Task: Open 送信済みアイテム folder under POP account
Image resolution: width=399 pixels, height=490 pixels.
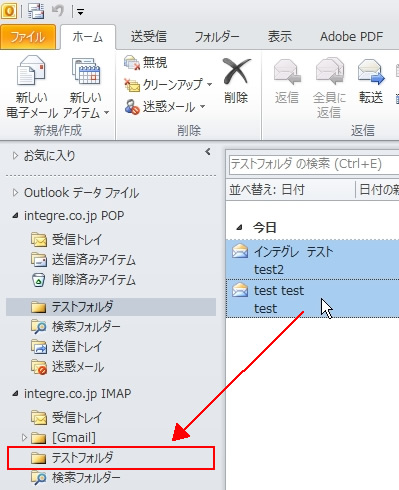Action: (83, 260)
